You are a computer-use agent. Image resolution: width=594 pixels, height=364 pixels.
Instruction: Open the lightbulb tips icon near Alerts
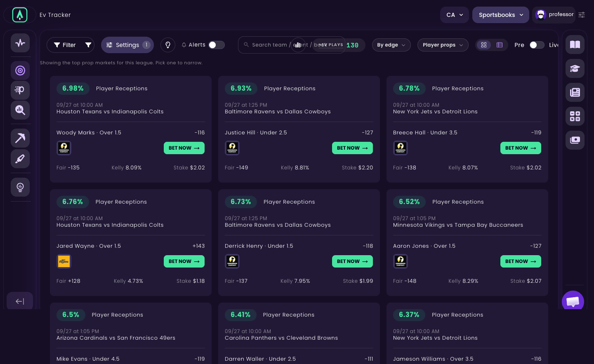coord(168,45)
